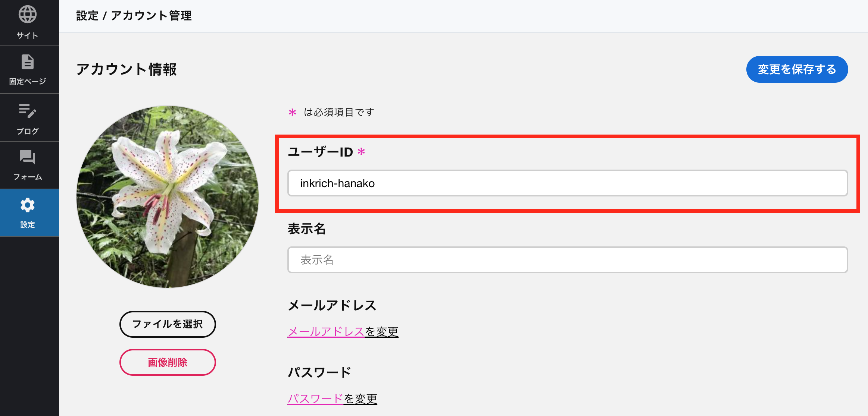The image size is (868, 416).
Task: Open the ブログ edit icon
Action: click(x=28, y=111)
